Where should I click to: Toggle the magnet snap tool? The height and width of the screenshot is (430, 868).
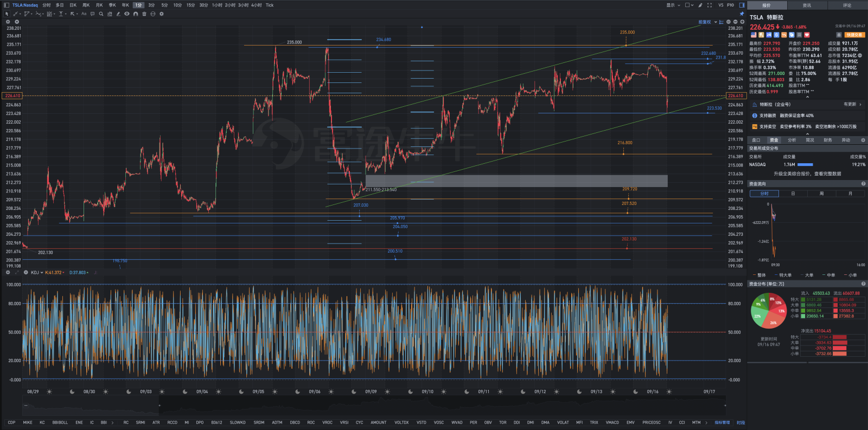(136, 14)
